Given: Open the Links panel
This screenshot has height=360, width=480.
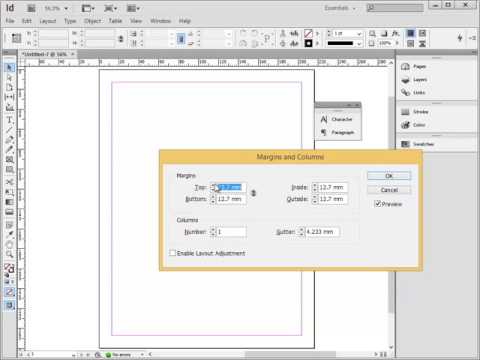Looking at the screenshot, I should click(414, 93).
